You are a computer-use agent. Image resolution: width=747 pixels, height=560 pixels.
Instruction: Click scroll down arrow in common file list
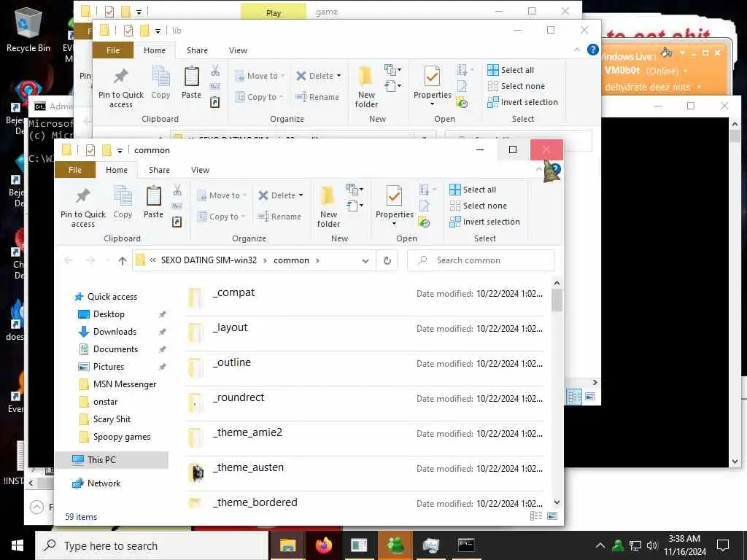[557, 502]
